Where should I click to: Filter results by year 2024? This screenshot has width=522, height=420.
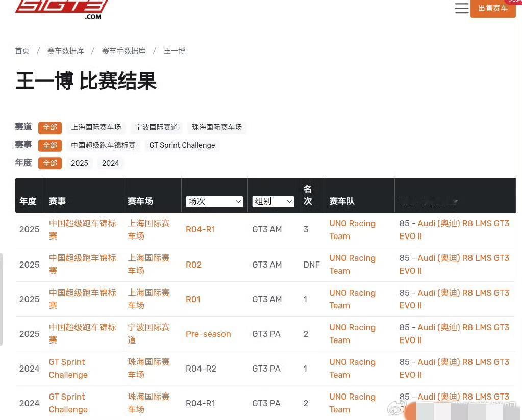pos(111,163)
